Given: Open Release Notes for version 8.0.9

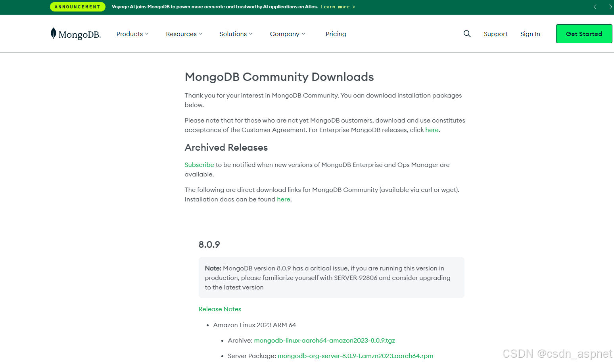Looking at the screenshot, I should click(x=220, y=309).
